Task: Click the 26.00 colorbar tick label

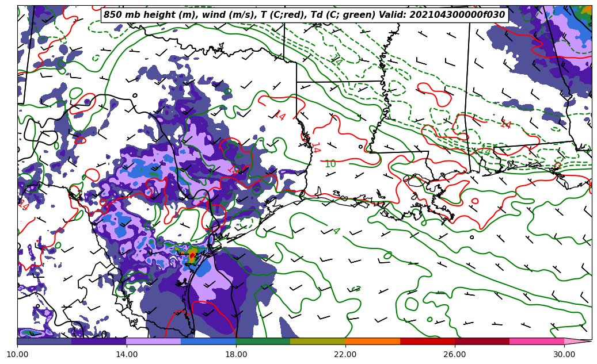Action: point(455,354)
